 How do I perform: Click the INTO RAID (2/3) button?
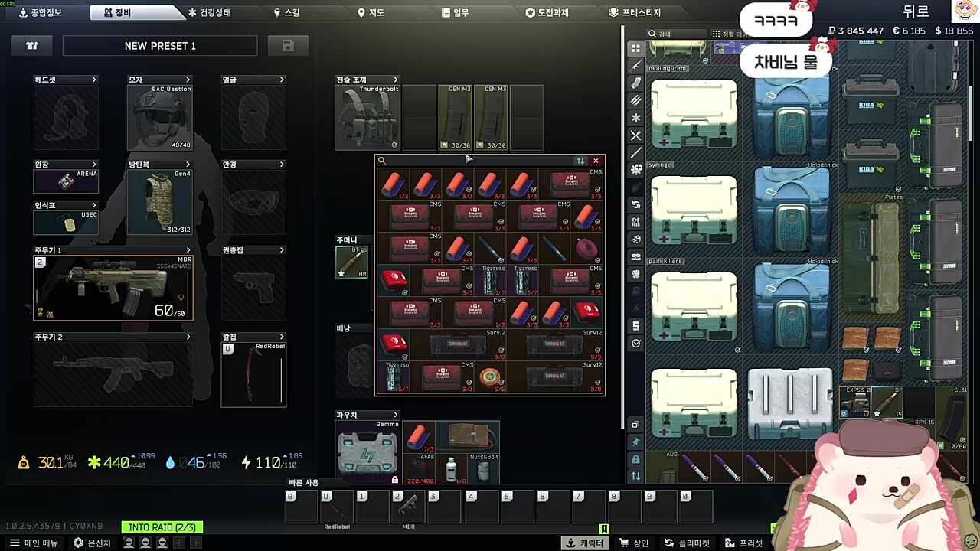click(162, 527)
